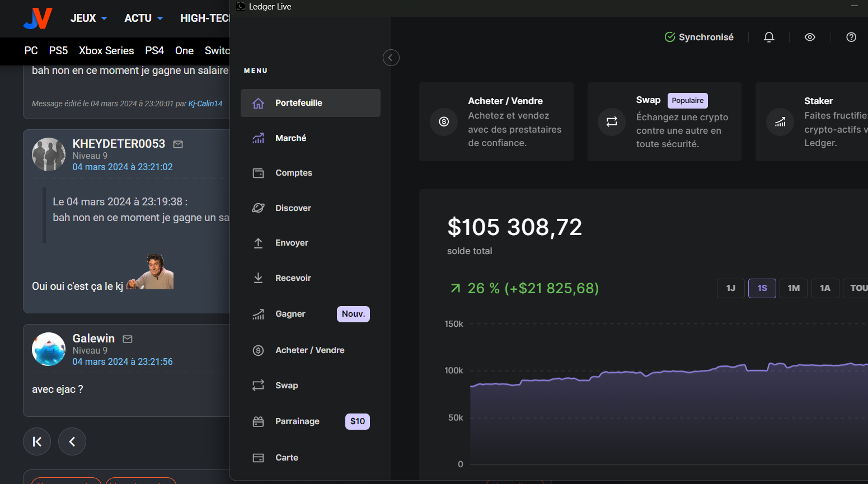The image size is (868, 484).
Task: Click the $10 badge next to Parrainage
Action: (358, 421)
